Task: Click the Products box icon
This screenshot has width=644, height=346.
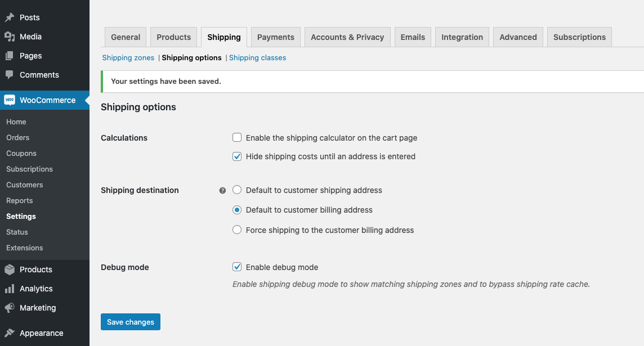Action: [10, 269]
